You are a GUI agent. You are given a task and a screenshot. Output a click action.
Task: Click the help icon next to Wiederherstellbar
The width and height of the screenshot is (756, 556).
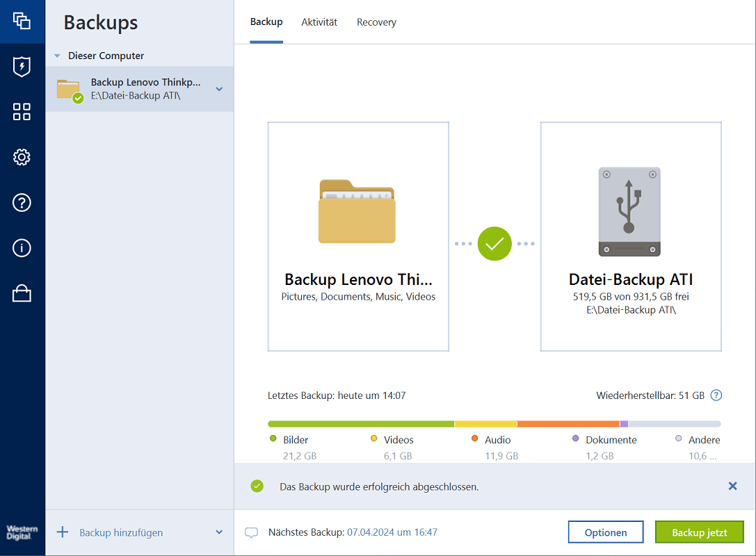(x=716, y=395)
